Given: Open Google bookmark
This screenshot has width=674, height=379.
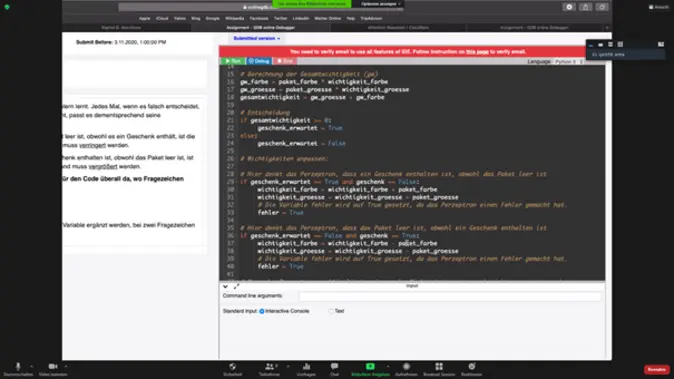Looking at the screenshot, I should click(212, 18).
